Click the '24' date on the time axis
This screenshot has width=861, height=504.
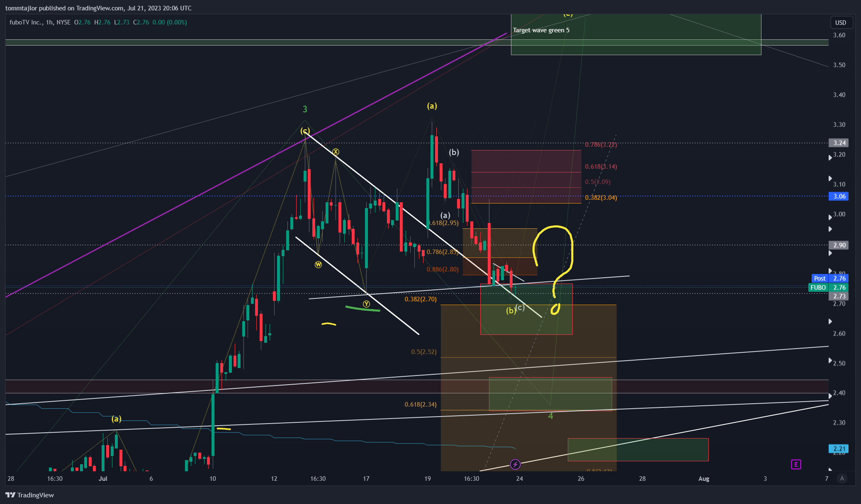coord(519,479)
